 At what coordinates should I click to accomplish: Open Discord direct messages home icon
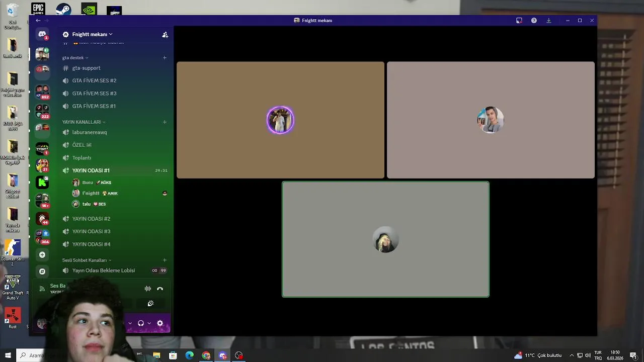[x=42, y=34]
